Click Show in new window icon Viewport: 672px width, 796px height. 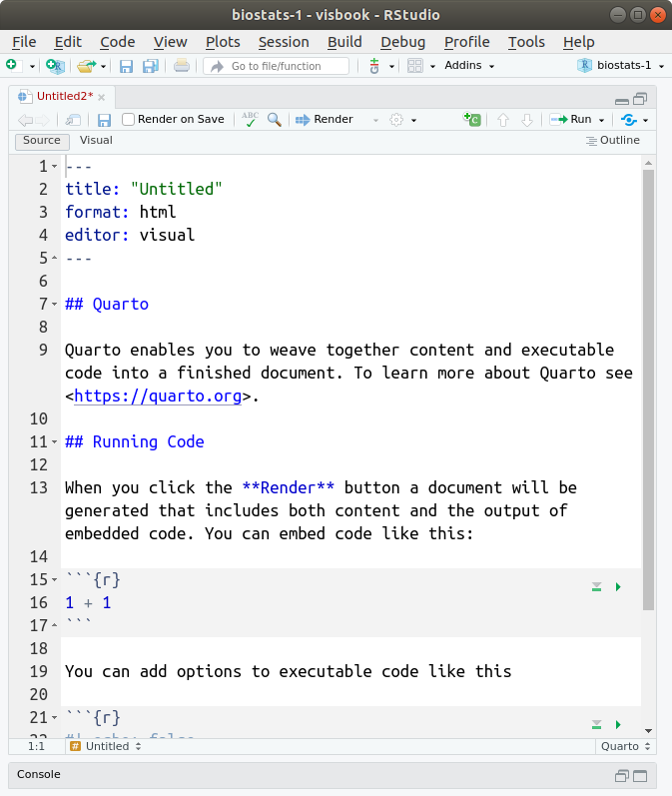tap(73, 120)
